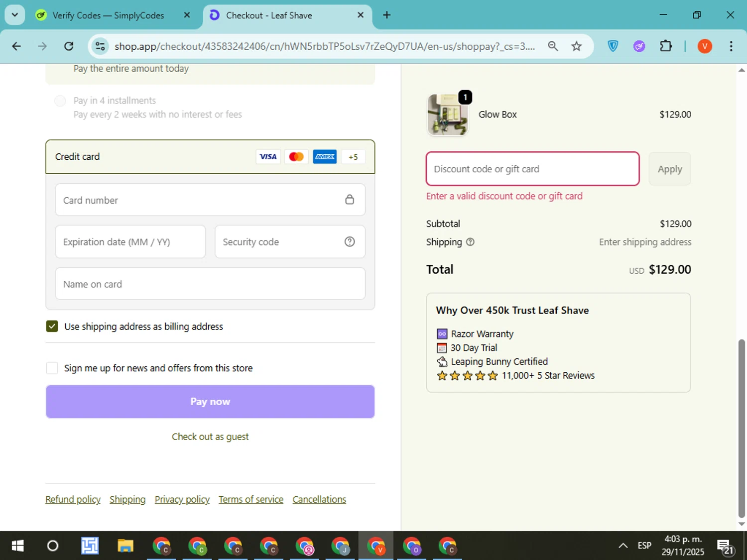Choose Check out as guest
The width and height of the screenshot is (747, 560).
(x=210, y=437)
